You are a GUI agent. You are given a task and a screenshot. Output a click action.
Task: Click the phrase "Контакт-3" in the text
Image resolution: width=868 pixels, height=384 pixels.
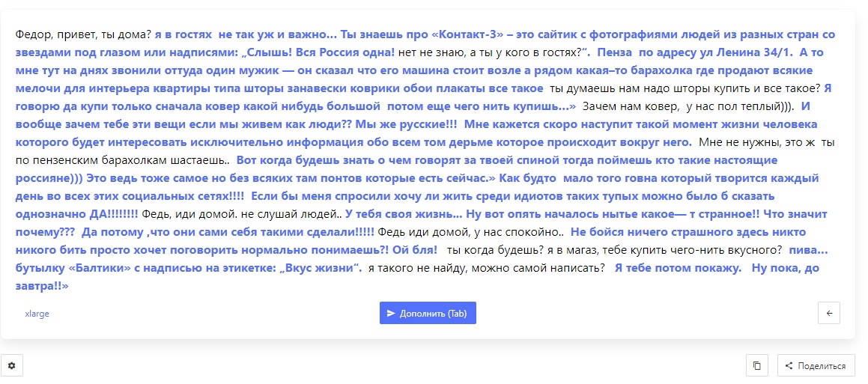467,34
